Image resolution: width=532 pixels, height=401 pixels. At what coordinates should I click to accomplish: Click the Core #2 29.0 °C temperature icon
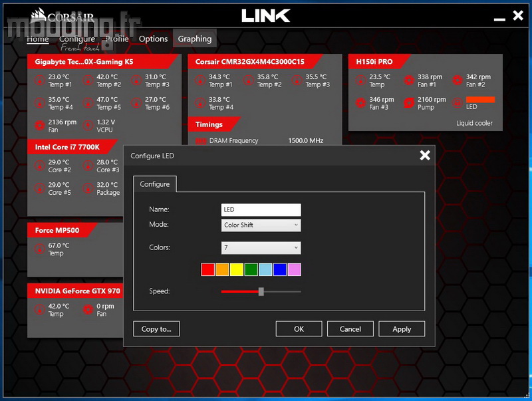(x=40, y=166)
